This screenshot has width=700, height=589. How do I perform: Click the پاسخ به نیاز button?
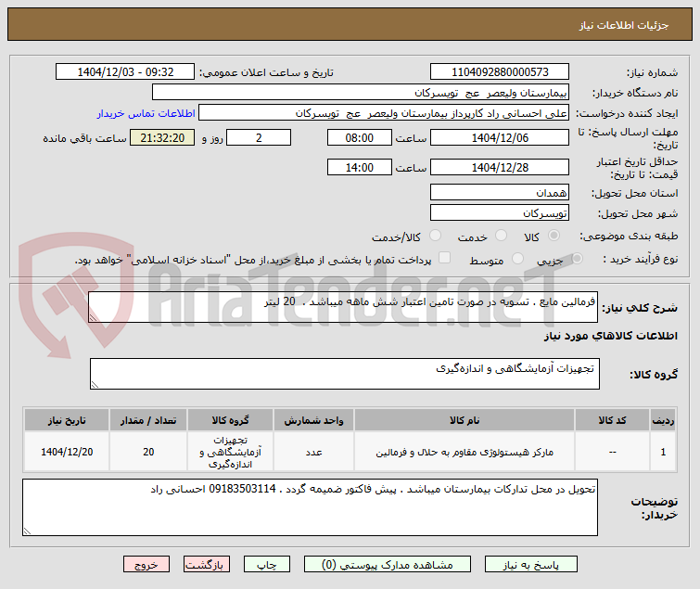pos(531,564)
